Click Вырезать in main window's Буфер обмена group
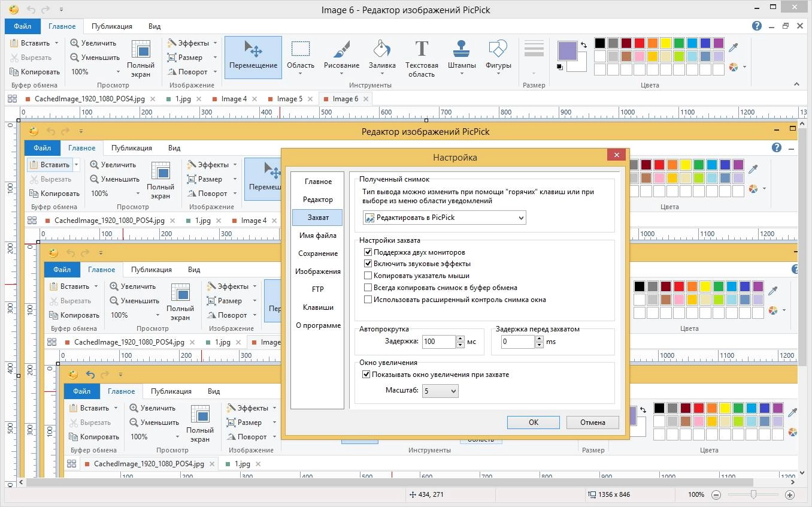812x507 pixels. tap(31, 58)
